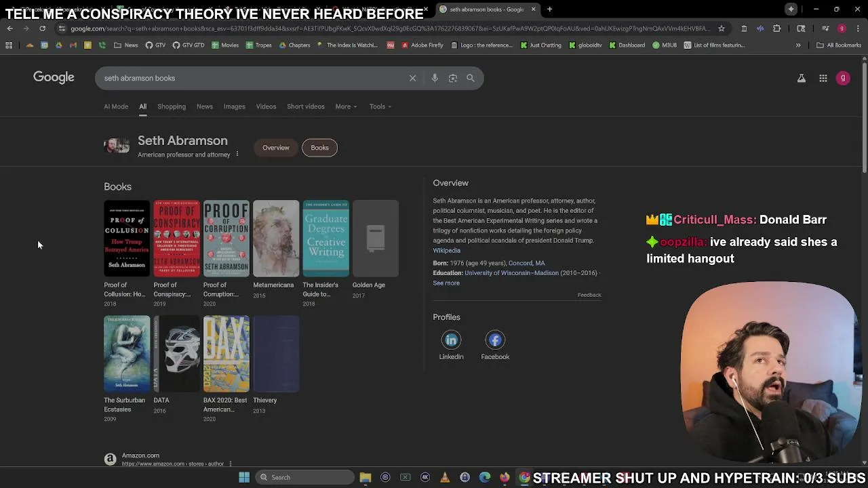The image size is (868, 488).
Task: Open the Facebook profile icon
Action: pyautogui.click(x=495, y=340)
